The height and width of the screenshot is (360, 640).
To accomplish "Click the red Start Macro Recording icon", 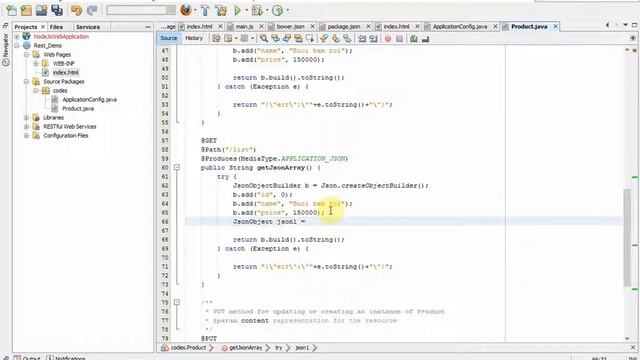I will (x=388, y=38).
